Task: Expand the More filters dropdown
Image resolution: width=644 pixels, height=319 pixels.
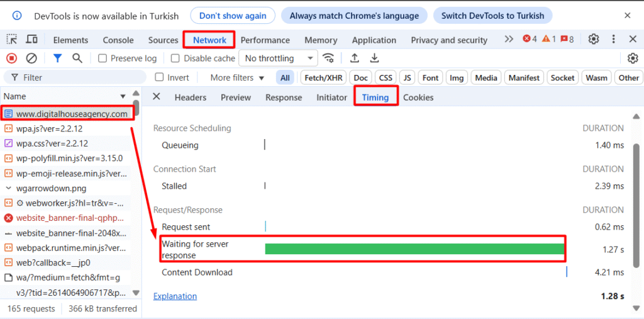Action: 237,78
